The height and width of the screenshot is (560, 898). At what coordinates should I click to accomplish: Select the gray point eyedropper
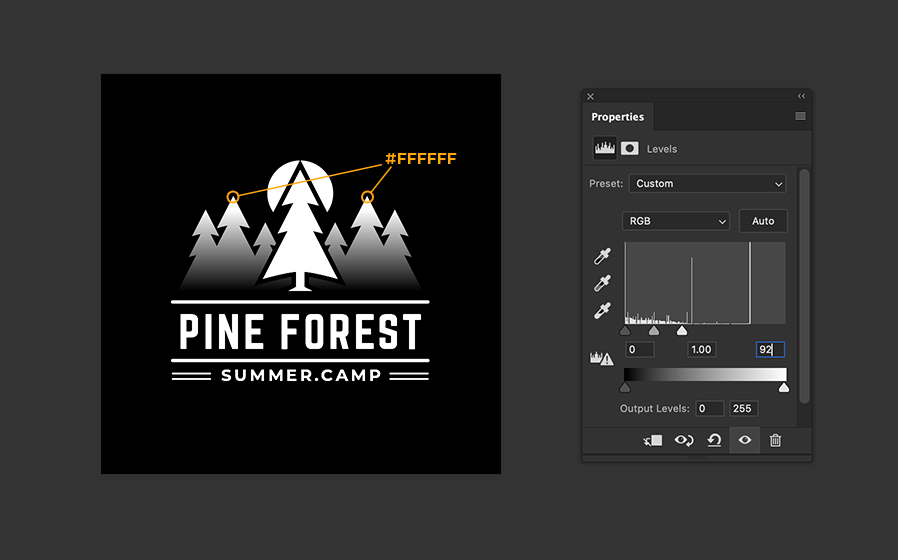coord(602,283)
